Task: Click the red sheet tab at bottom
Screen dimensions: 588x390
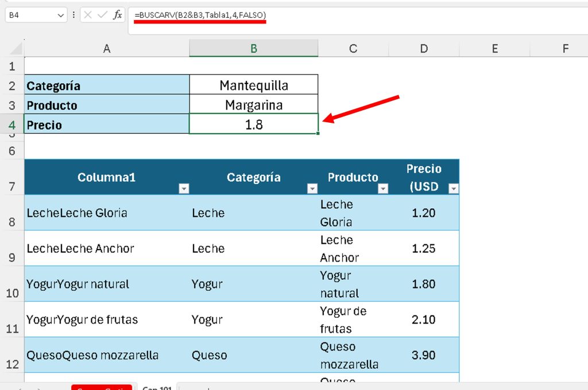Action: tap(102, 387)
